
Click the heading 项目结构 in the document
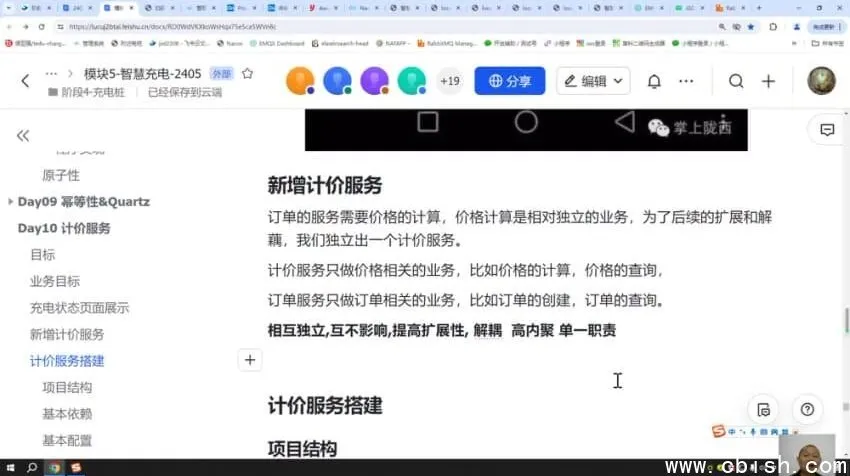point(302,449)
